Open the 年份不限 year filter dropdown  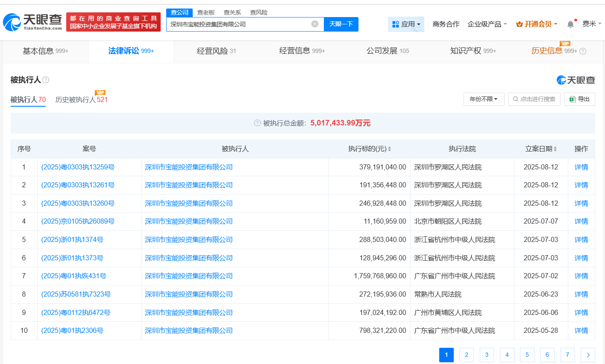[x=484, y=99]
